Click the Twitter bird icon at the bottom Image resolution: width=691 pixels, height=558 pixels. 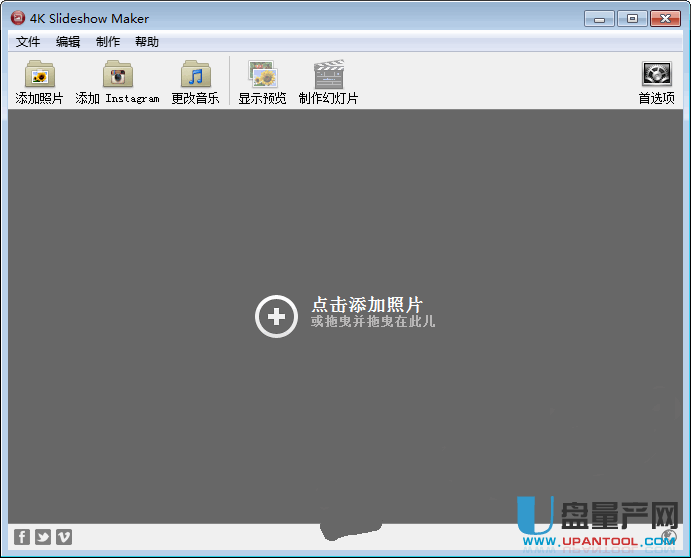click(43, 537)
